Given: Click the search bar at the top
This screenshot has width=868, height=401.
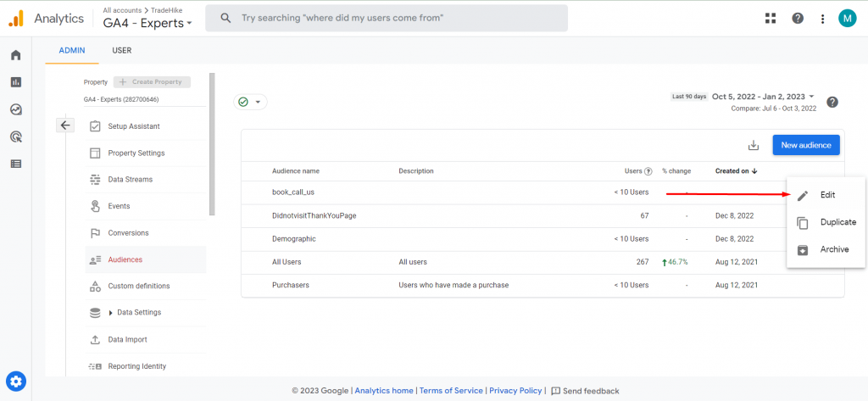Looking at the screenshot, I should pyautogui.click(x=387, y=19).
